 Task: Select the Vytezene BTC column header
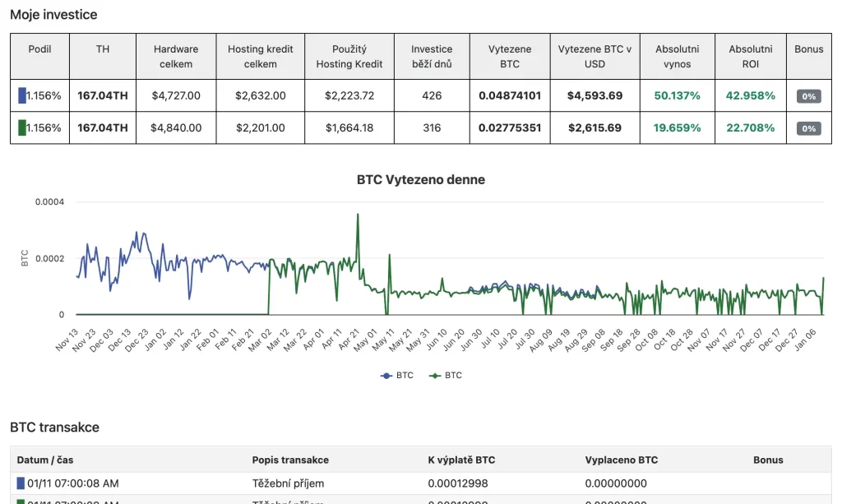tap(510, 57)
